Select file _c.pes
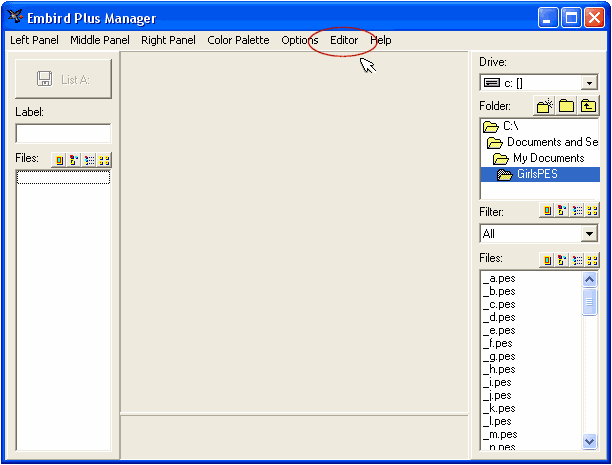 pos(499,304)
